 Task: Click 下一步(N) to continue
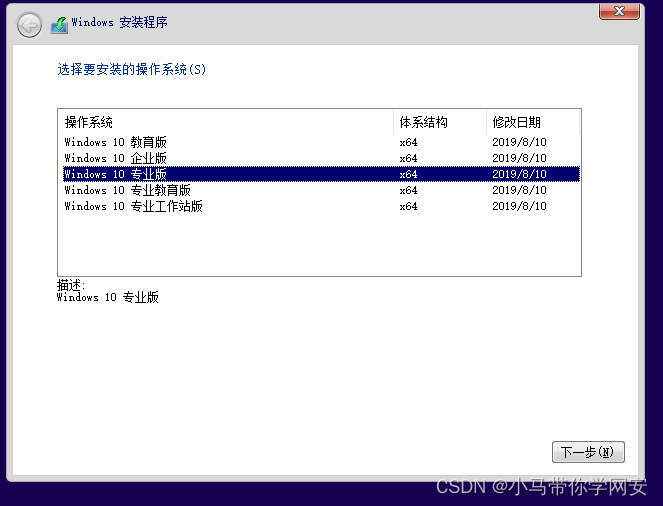588,452
